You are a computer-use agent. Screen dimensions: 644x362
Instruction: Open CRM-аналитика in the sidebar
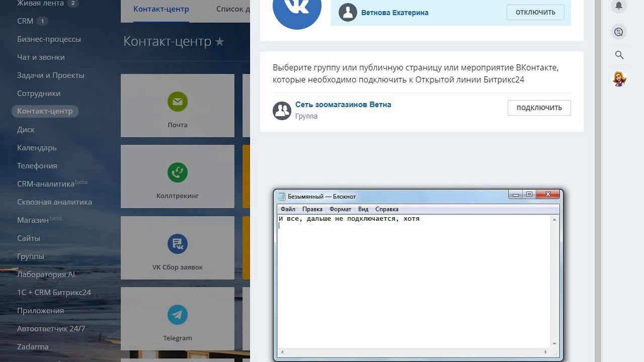click(46, 184)
